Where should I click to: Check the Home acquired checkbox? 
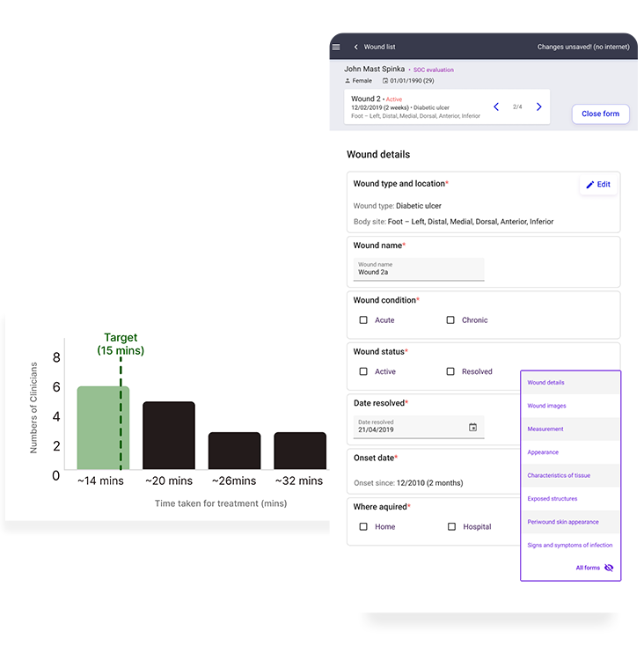pos(363,527)
